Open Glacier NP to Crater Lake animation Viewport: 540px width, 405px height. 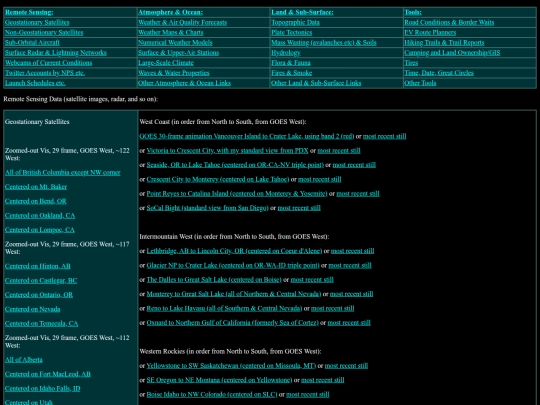coord(233,266)
